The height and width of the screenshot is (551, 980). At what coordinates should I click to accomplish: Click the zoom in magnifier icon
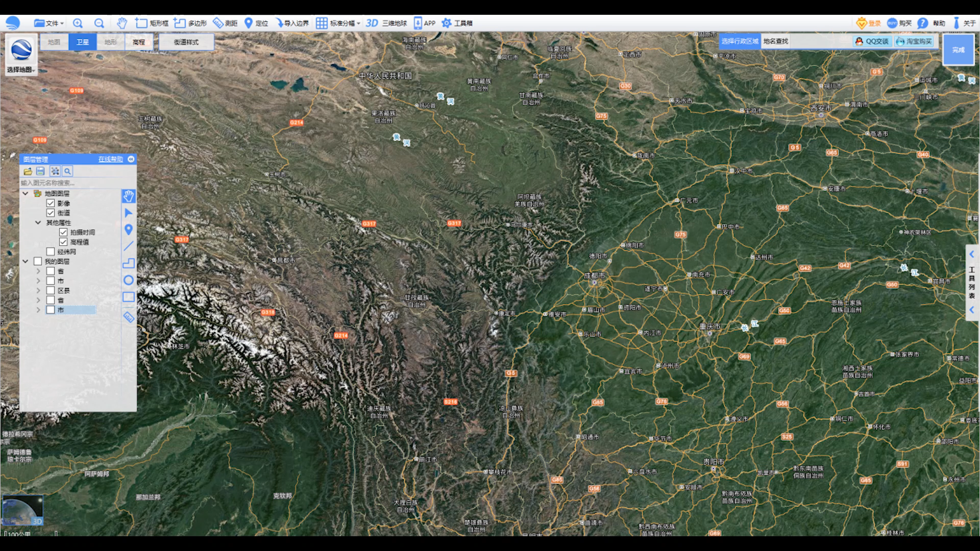pyautogui.click(x=78, y=23)
